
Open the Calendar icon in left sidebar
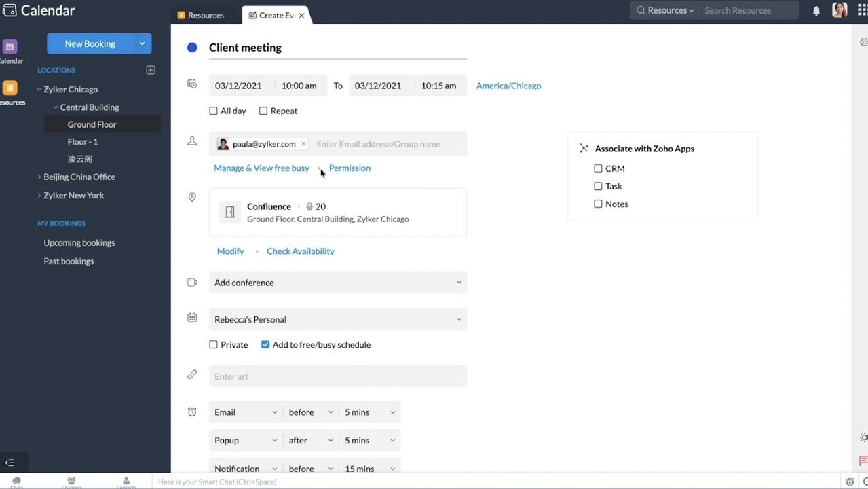[x=10, y=47]
